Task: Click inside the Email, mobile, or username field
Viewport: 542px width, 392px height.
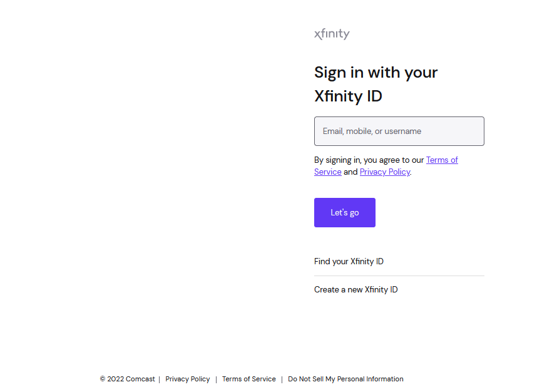Action: click(399, 131)
